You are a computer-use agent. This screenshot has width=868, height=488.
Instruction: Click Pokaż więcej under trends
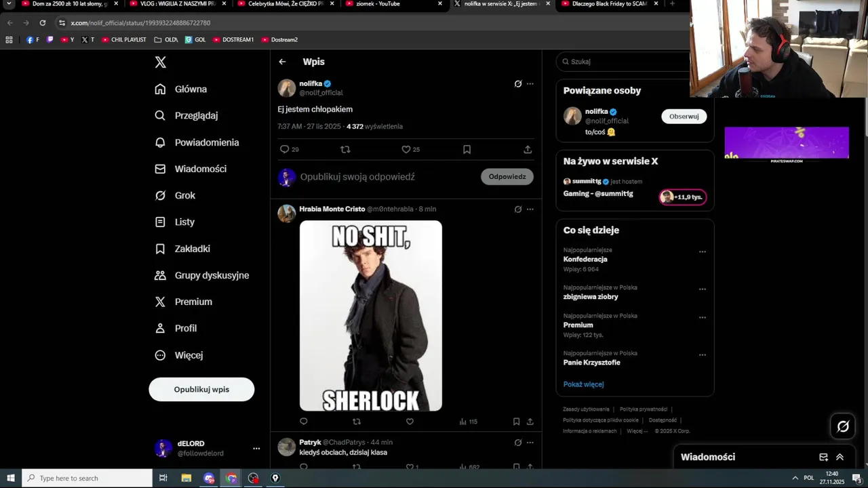(583, 384)
